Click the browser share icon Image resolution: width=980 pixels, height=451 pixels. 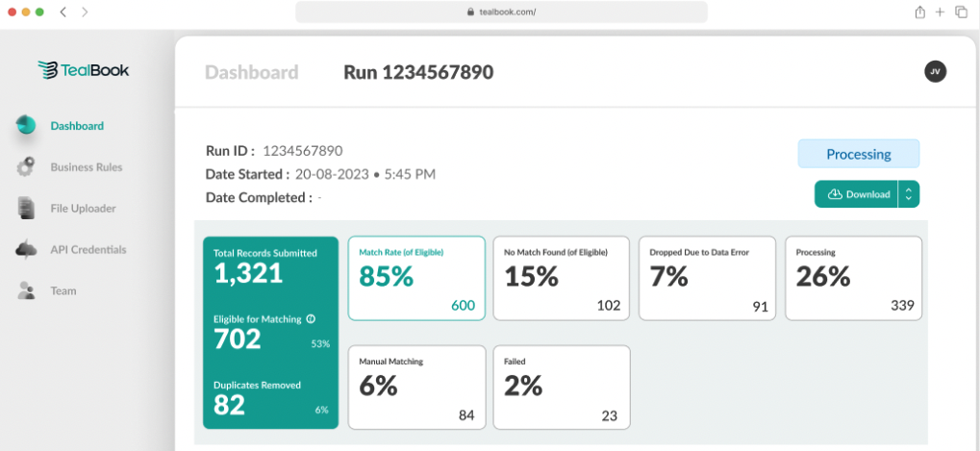(x=919, y=12)
